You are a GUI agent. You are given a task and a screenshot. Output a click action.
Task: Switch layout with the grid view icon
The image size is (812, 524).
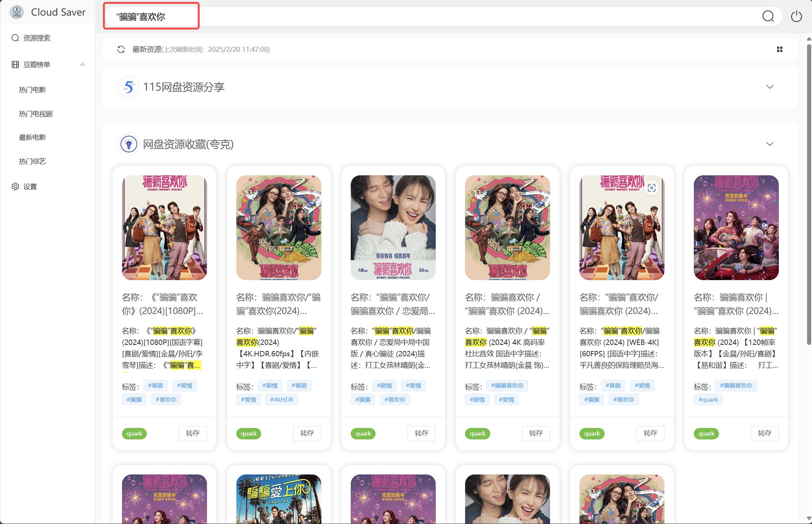(780, 50)
